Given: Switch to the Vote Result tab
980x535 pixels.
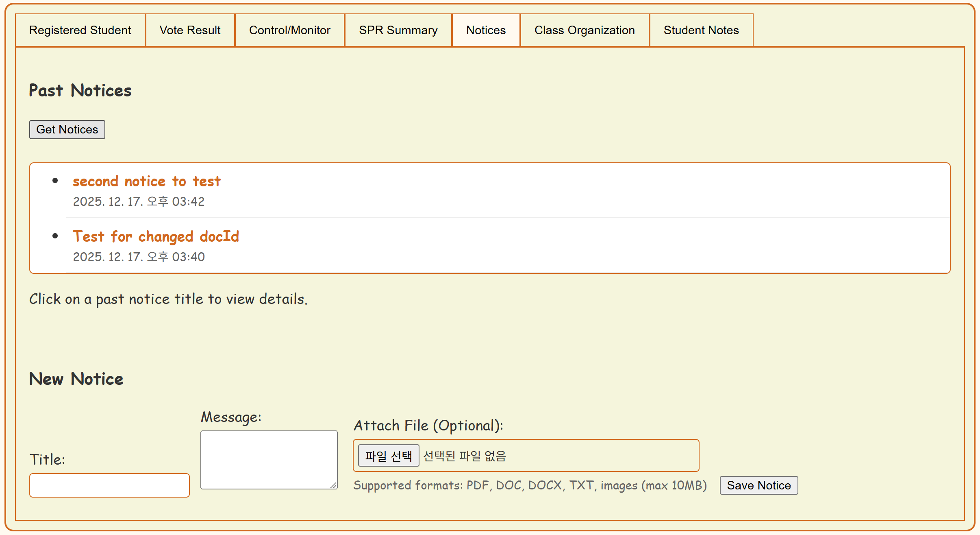Looking at the screenshot, I should 190,30.
